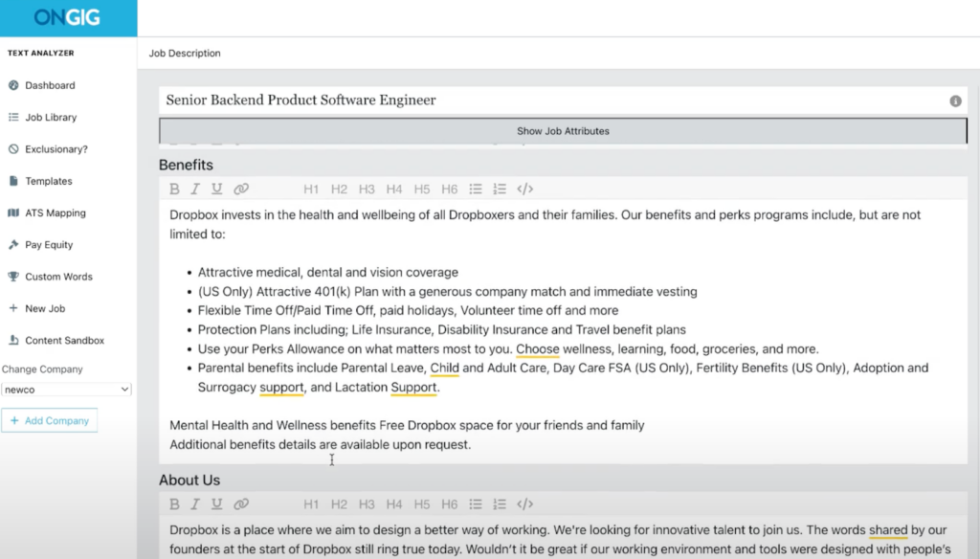The height and width of the screenshot is (559, 980).
Task: Insert a link in Benefits editor
Action: (241, 190)
